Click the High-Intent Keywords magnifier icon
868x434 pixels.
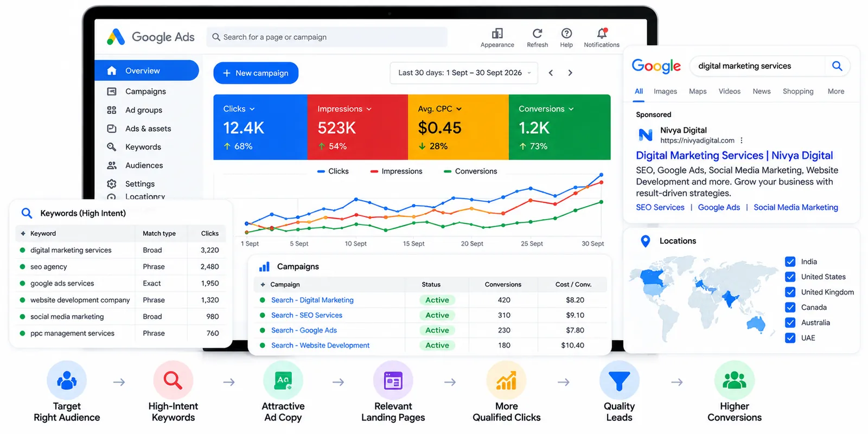pos(173,380)
